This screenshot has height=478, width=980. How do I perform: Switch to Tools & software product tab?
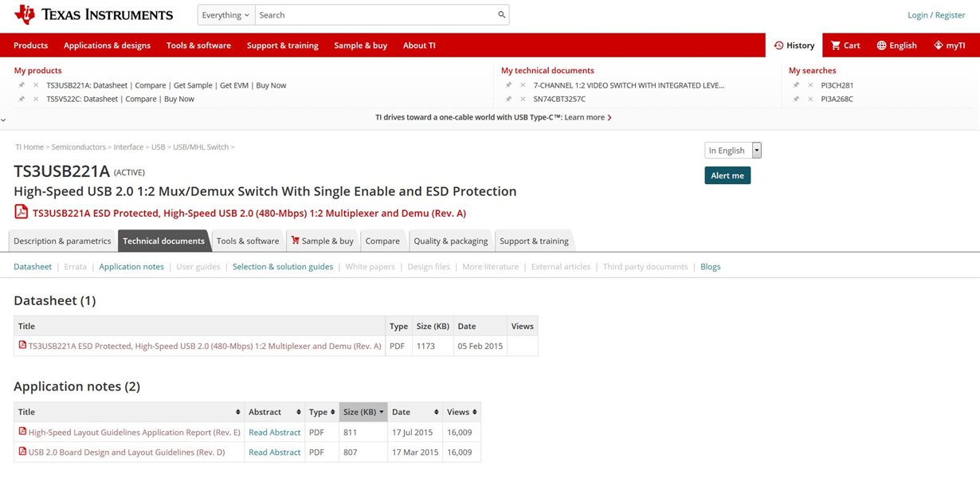[x=248, y=241]
